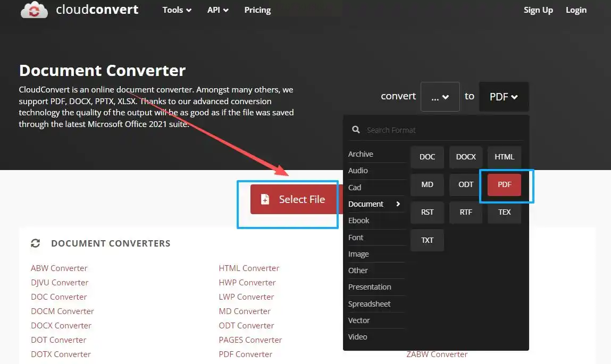611x364 pixels.
Task: Select the Document format category
Action: (x=375, y=204)
